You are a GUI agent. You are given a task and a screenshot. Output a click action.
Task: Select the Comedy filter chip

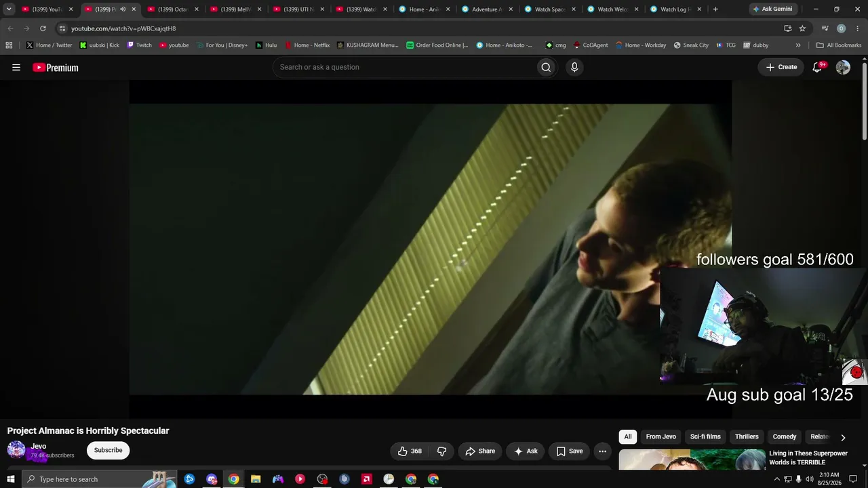pos(785,436)
